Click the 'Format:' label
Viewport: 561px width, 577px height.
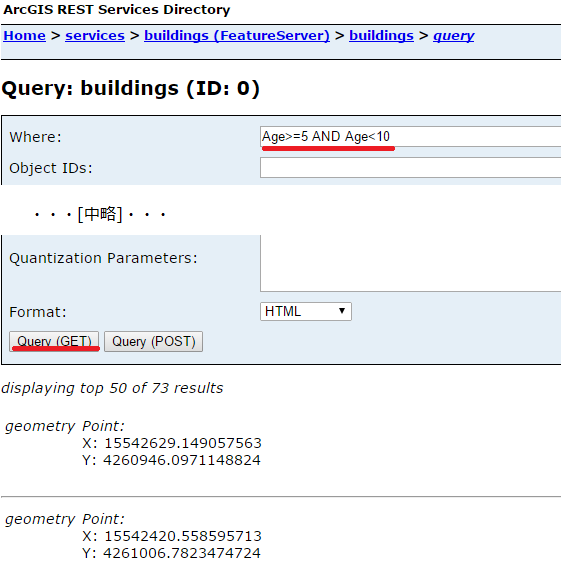pos(38,312)
